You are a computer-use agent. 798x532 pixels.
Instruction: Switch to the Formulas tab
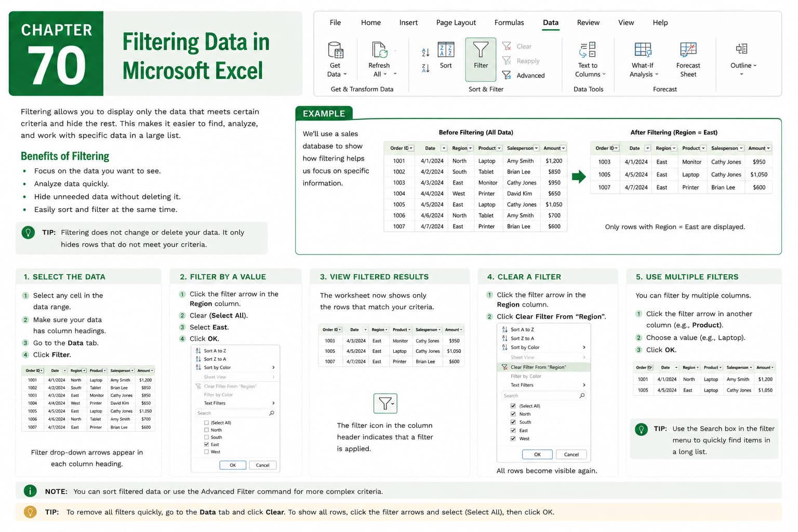click(x=509, y=22)
